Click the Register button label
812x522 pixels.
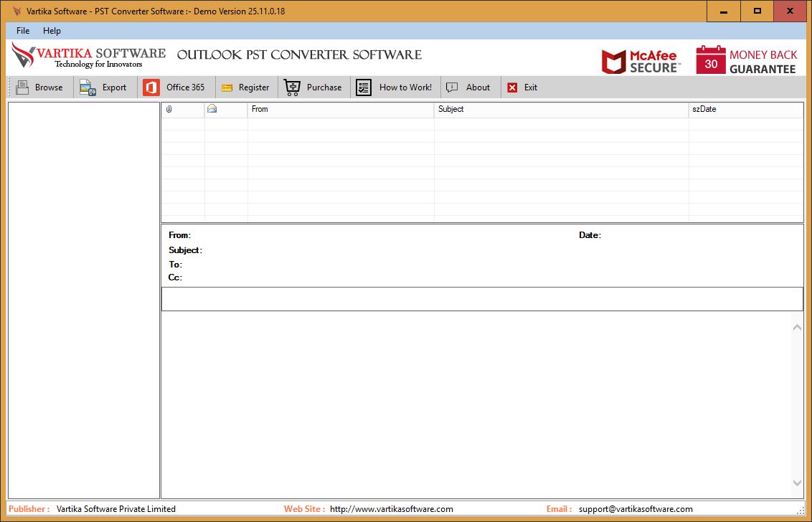[254, 87]
